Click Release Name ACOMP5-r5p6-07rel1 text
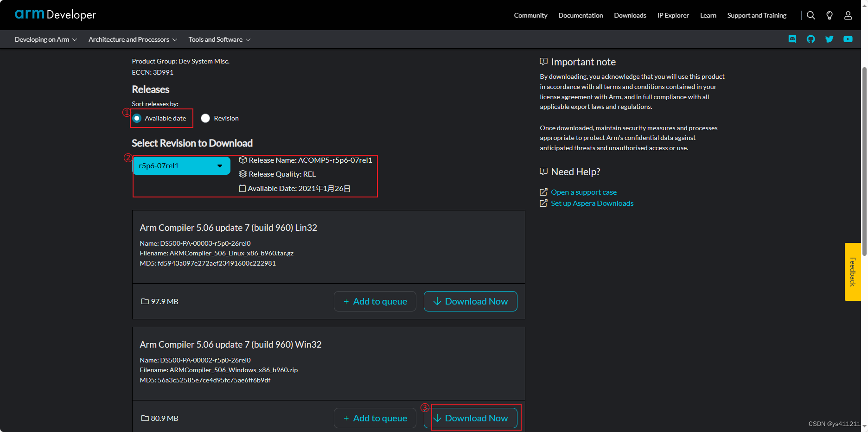Viewport: 868px width, 432px height. click(x=310, y=160)
